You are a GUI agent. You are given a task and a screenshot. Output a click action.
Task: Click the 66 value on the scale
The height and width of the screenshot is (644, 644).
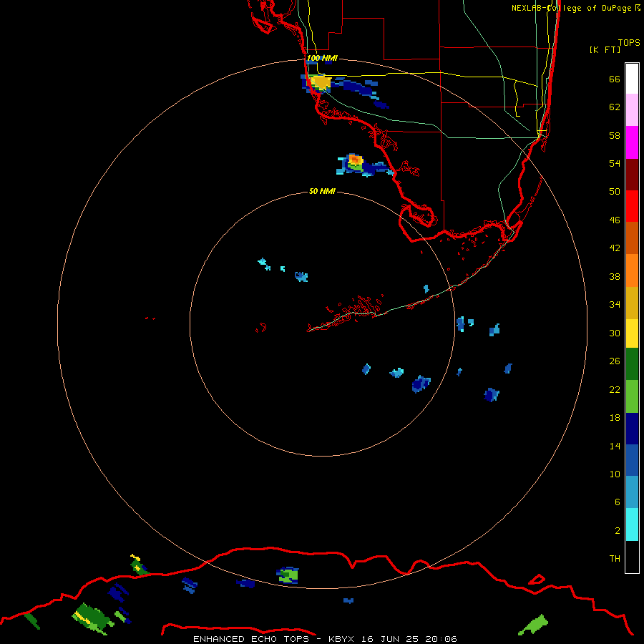point(615,79)
